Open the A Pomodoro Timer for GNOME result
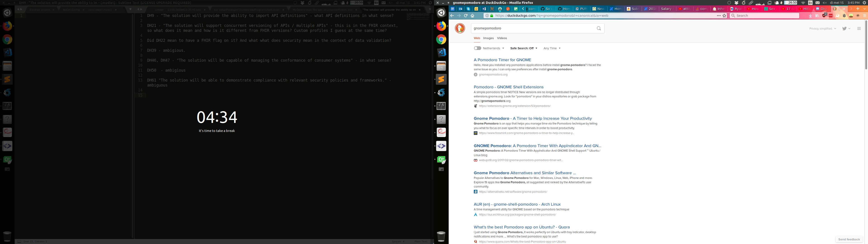The height and width of the screenshot is (244, 868). 502,60
